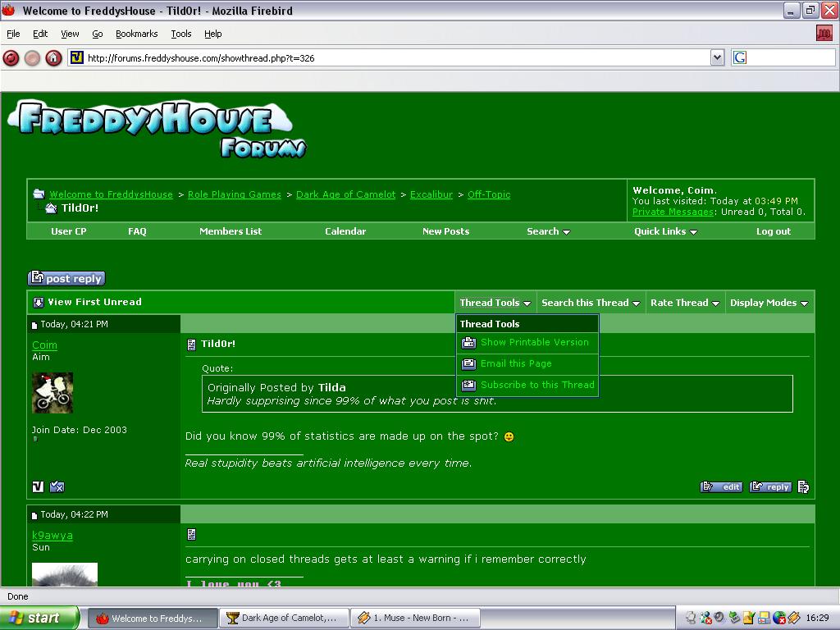Image resolution: width=840 pixels, height=630 pixels.
Task: Click the quote icon right of reply button
Action: [x=803, y=486]
